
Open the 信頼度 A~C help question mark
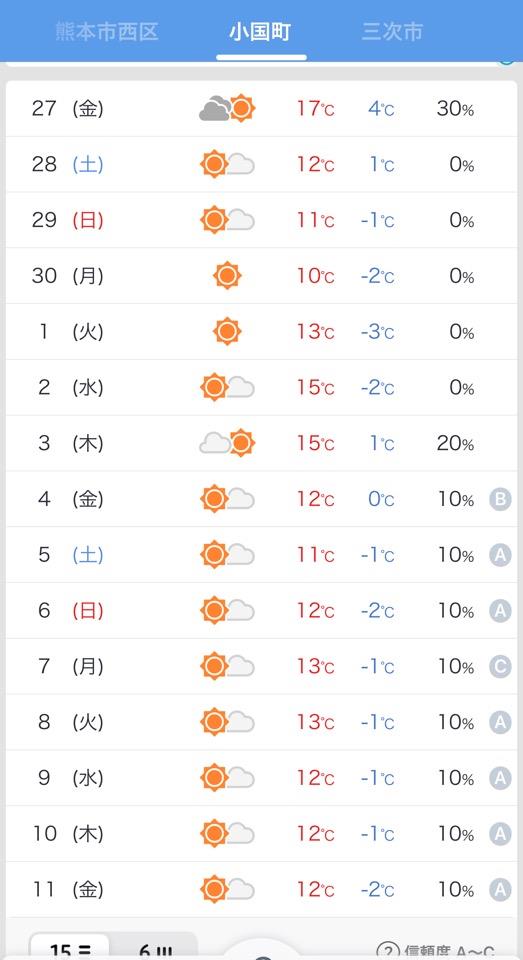click(387, 952)
